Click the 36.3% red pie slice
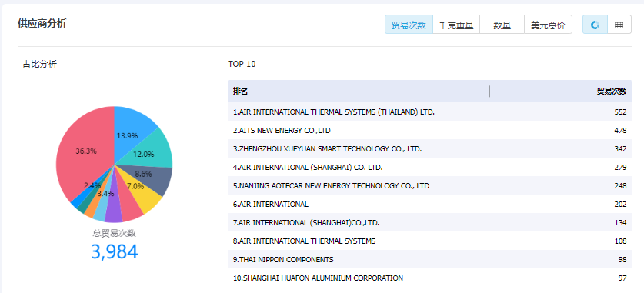 (x=84, y=151)
